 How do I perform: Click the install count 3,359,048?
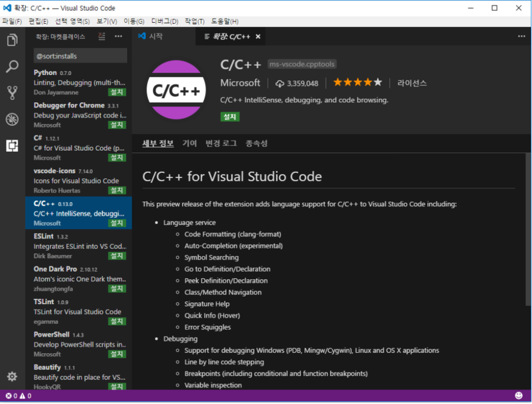297,83
